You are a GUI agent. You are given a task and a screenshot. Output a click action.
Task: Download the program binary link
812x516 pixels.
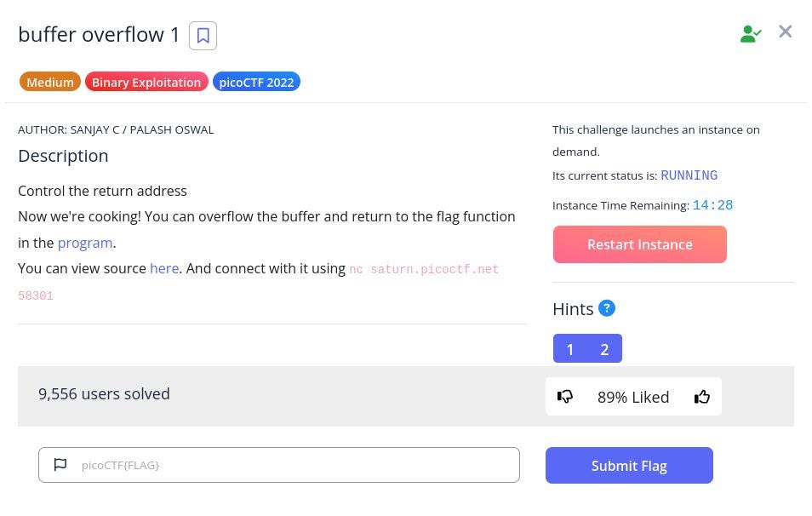tap(85, 243)
